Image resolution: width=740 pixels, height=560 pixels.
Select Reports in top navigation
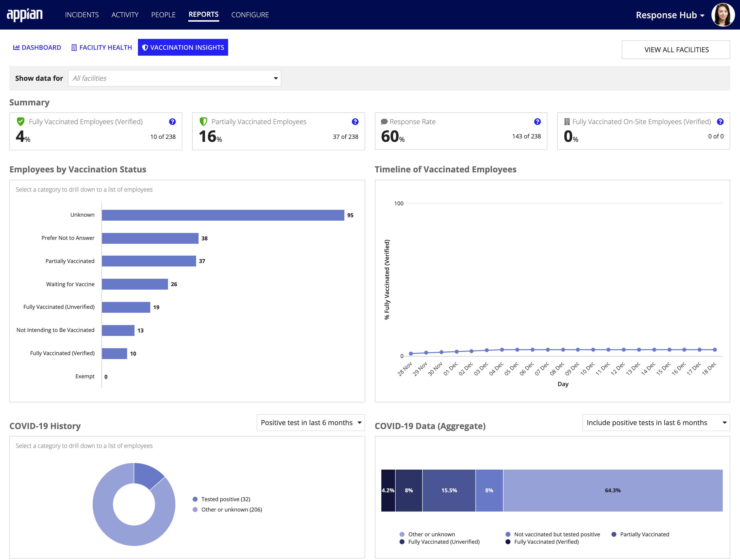203,15
